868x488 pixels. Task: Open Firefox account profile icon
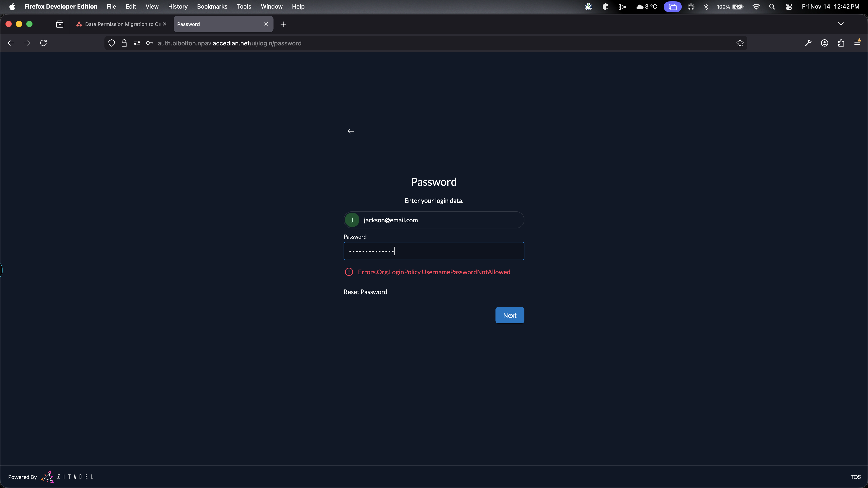tap(824, 43)
